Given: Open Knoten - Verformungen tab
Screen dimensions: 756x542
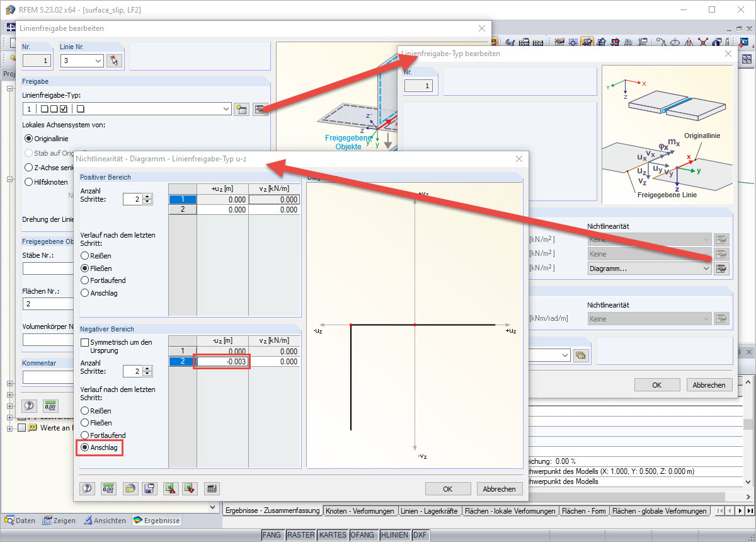Looking at the screenshot, I should pos(360,511).
